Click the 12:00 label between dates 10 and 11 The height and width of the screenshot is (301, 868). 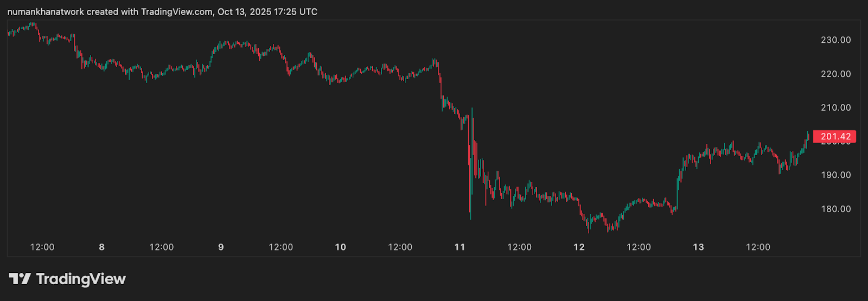coord(400,247)
